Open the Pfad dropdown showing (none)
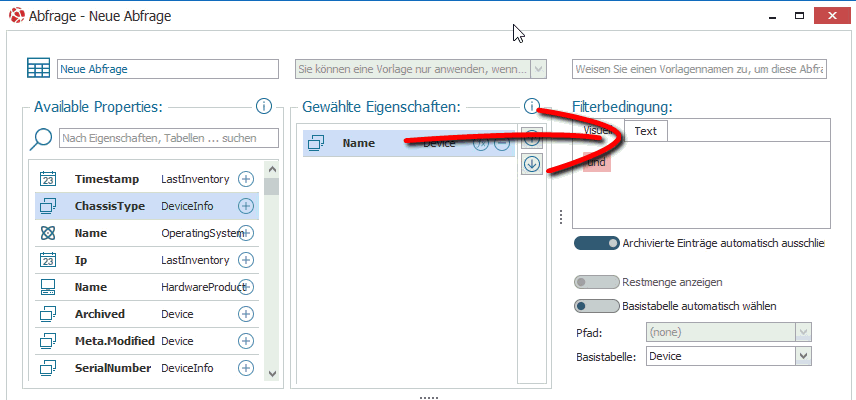The image size is (856, 400). [802, 331]
